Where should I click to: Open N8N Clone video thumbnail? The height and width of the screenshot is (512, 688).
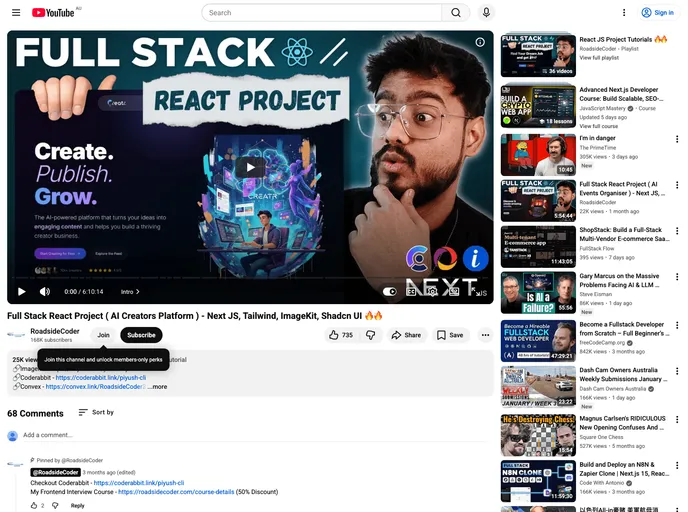tap(538, 481)
